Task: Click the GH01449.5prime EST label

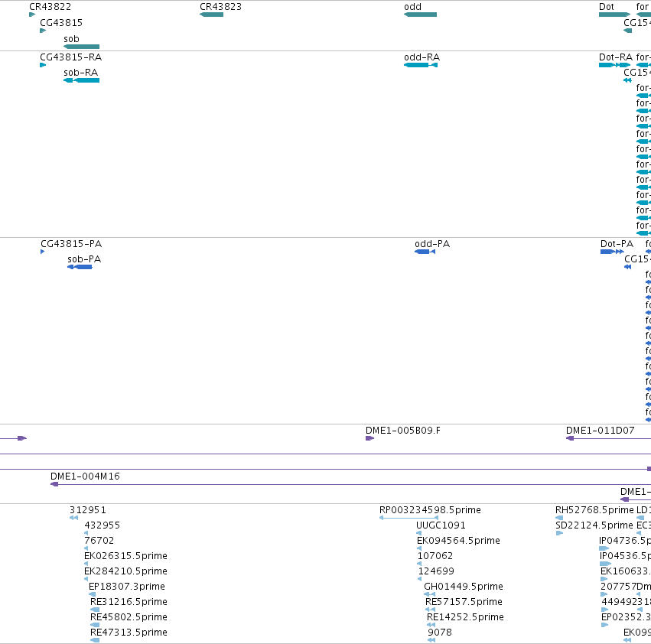Action: (464, 587)
